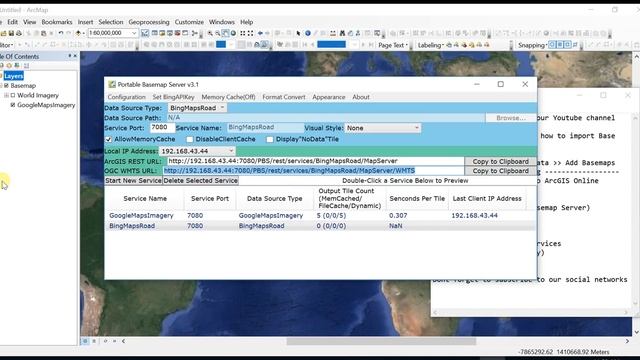Click the Delete Selected Service button
640x360 pixels.
pyautogui.click(x=200, y=180)
